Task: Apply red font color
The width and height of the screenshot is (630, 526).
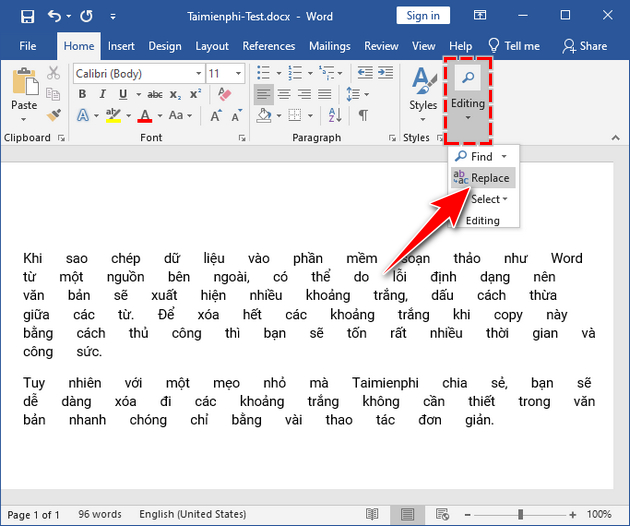Action: tap(145, 115)
